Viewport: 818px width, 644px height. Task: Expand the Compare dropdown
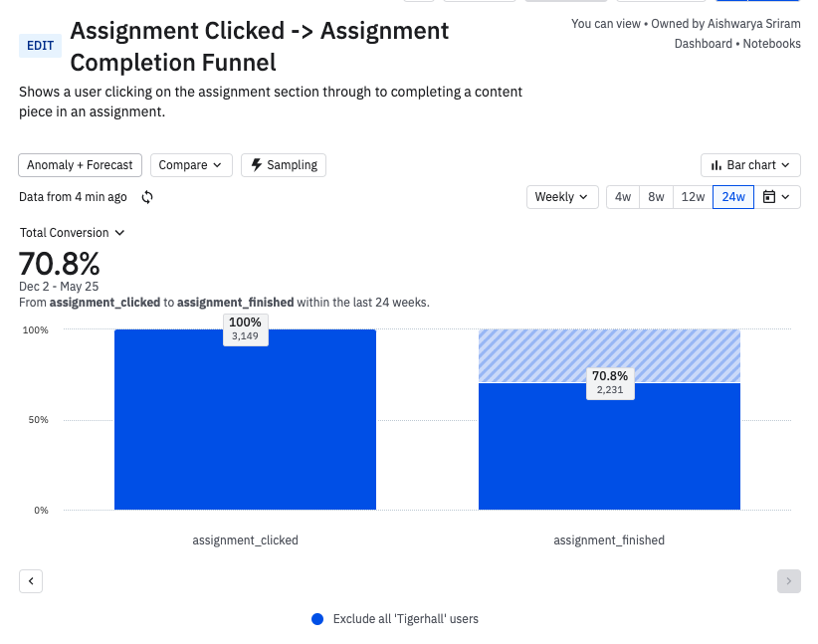(x=191, y=165)
